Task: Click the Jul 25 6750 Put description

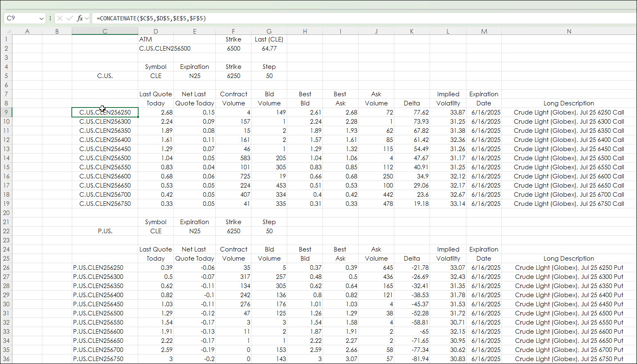Action: click(x=569, y=359)
